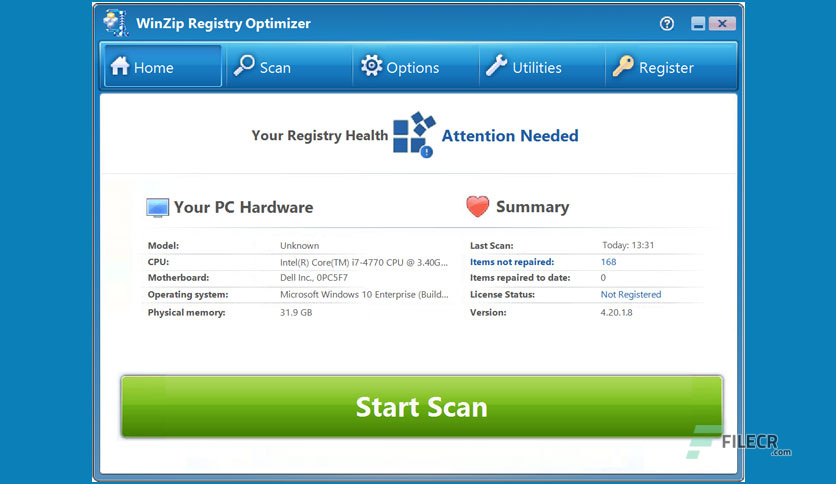Select the Summary heading
This screenshot has height=484, width=836.
click(x=533, y=207)
